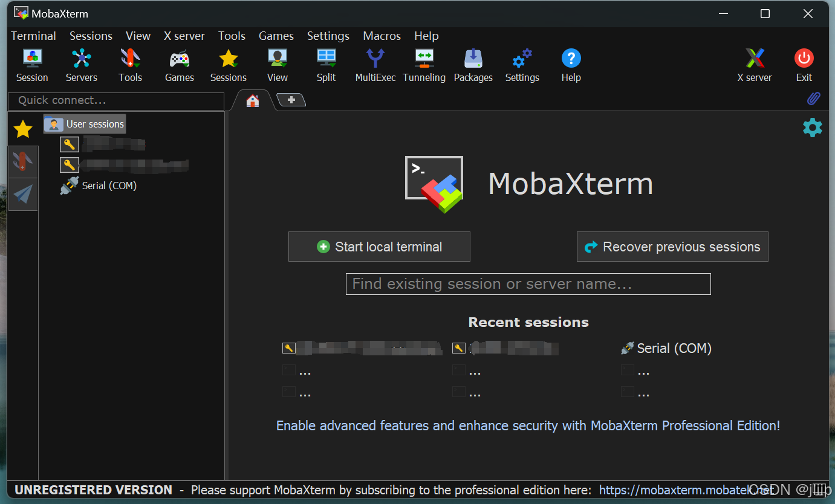Open the Terminal menu
Screen dimensions: 835x504
[33, 36]
